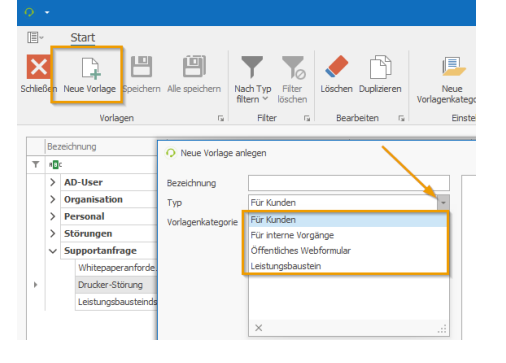
Task: Expand the AD-User tree group
Action: click(53, 182)
